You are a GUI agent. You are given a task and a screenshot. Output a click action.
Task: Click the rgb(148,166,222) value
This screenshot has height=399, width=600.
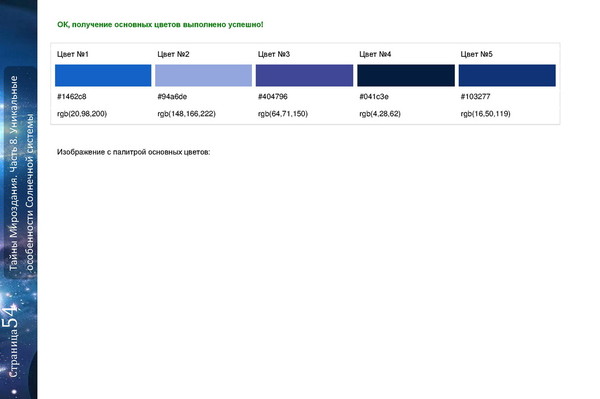[x=186, y=114]
